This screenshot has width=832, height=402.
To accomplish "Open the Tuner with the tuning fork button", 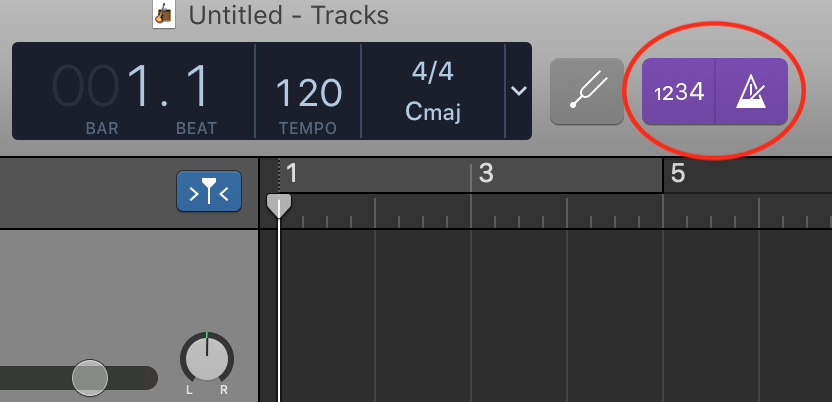I will click(587, 91).
